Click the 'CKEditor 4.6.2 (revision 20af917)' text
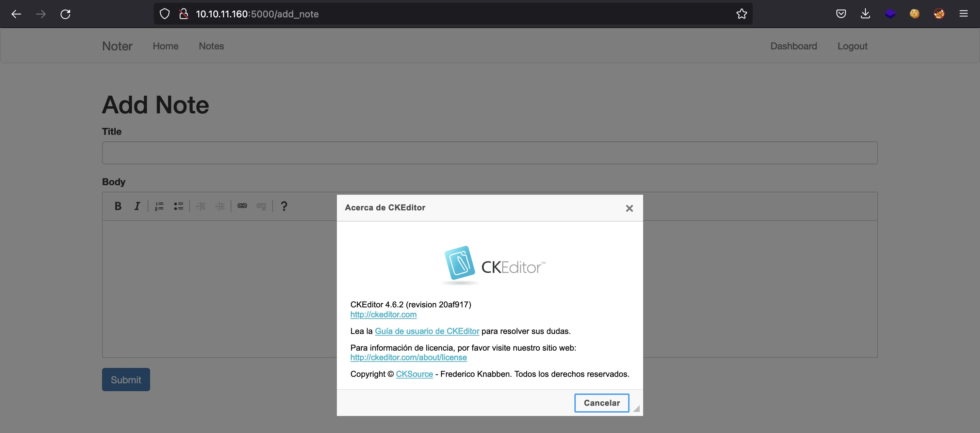Screen dimensions: 980x433 coord(410,304)
